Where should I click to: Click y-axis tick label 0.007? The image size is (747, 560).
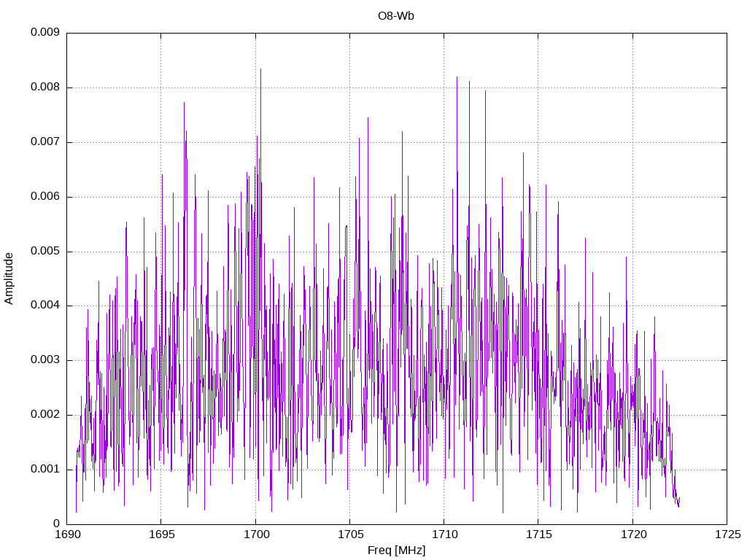click(45, 142)
